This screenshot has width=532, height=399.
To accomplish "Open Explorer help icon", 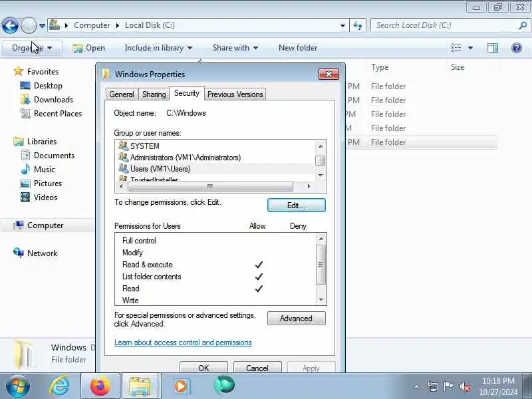I will click(x=517, y=48).
